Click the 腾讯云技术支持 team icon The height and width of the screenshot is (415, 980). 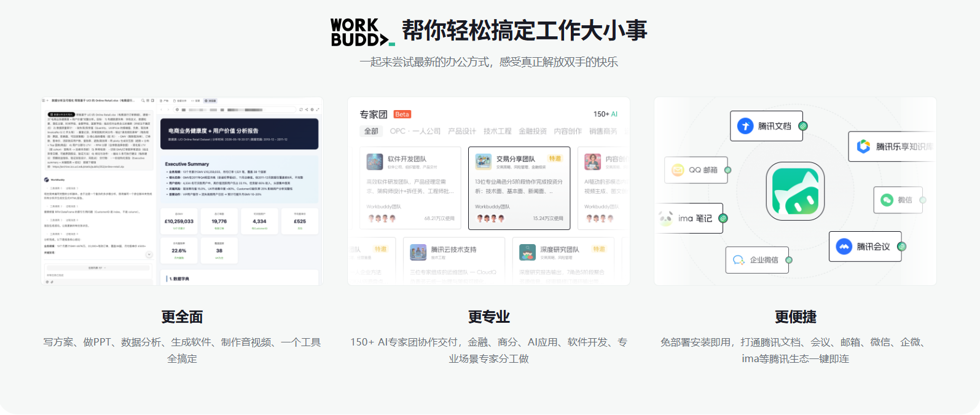418,252
